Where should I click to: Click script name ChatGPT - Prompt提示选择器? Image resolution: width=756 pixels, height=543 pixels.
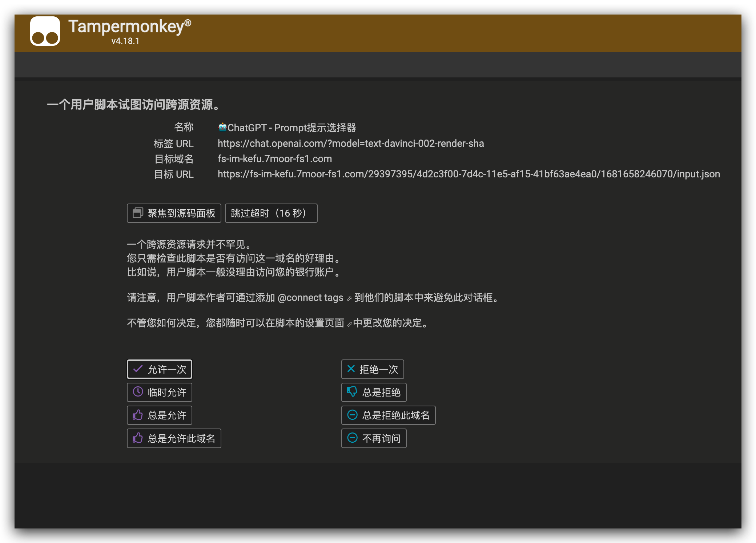(x=292, y=128)
